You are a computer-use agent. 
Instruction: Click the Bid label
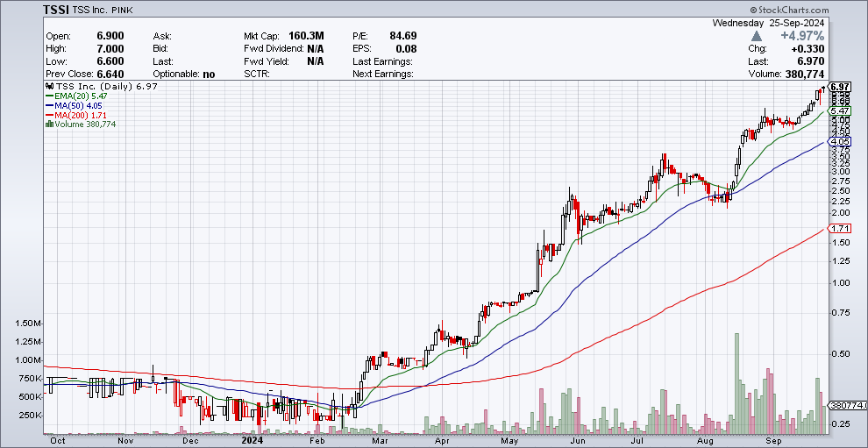161,49
